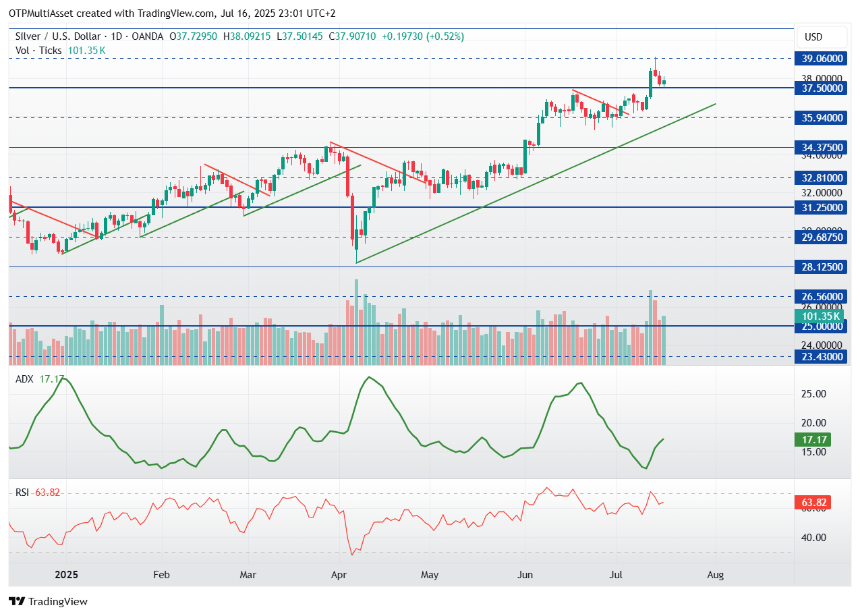Click the close price C37.90710 value
The height and width of the screenshot is (616, 860).
(352, 36)
